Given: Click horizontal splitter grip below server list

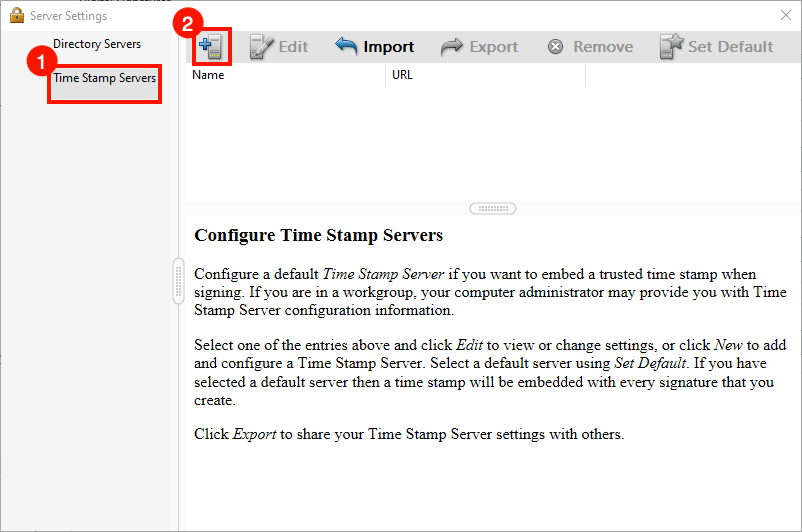Looking at the screenshot, I should [x=493, y=208].
